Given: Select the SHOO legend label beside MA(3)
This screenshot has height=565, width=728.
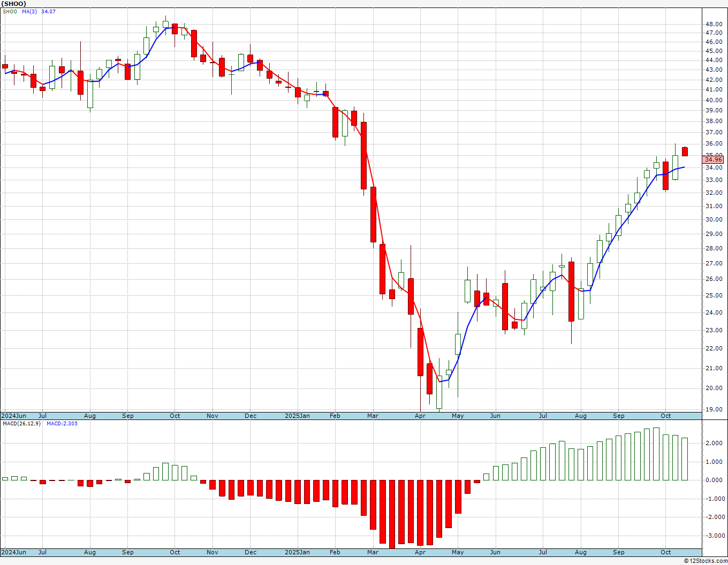Looking at the screenshot, I should [x=10, y=11].
